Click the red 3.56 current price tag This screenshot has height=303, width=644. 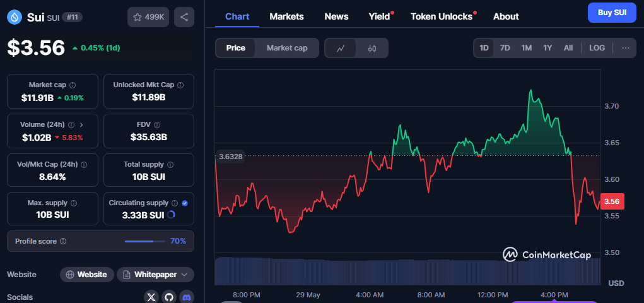[x=612, y=201]
